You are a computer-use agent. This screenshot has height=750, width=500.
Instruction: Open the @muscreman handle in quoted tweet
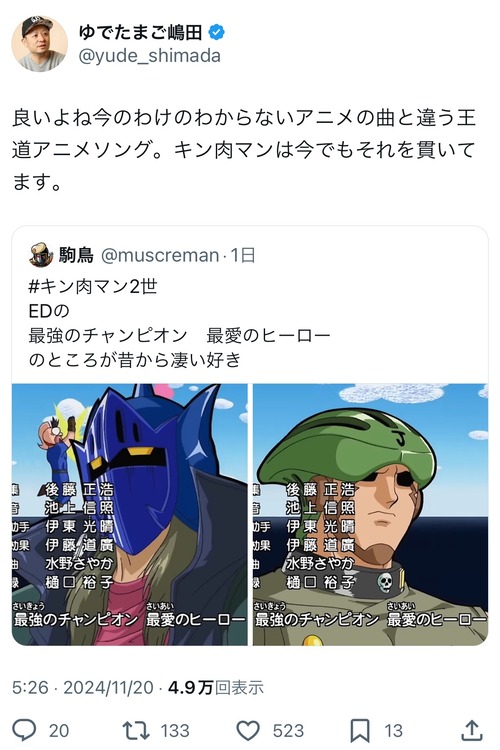(x=160, y=255)
